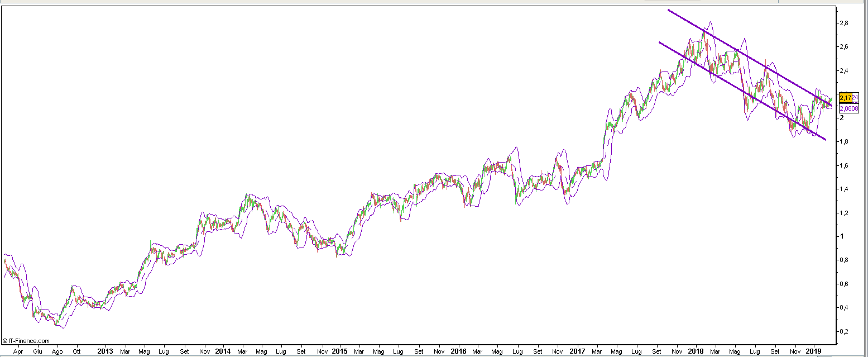Screen dimensions: 868x357
Task: Click the 1,6 price axis label
Action: tap(844, 165)
